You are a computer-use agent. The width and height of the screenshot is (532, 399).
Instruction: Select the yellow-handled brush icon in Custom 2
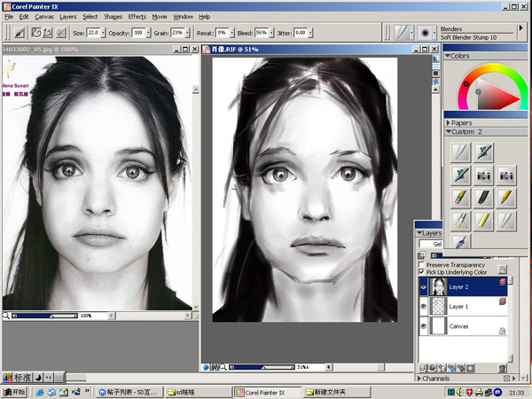coord(461,221)
